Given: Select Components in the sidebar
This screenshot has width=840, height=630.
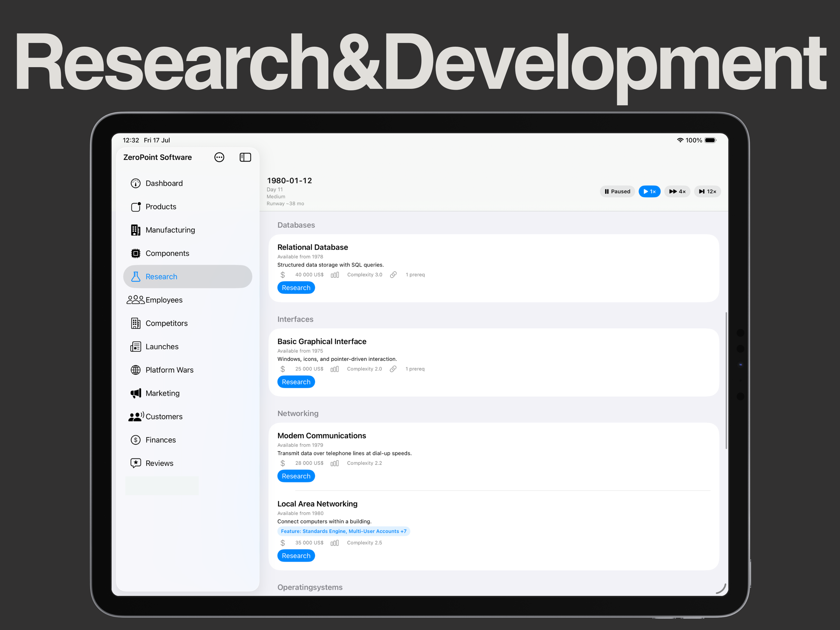Looking at the screenshot, I should click(188, 253).
